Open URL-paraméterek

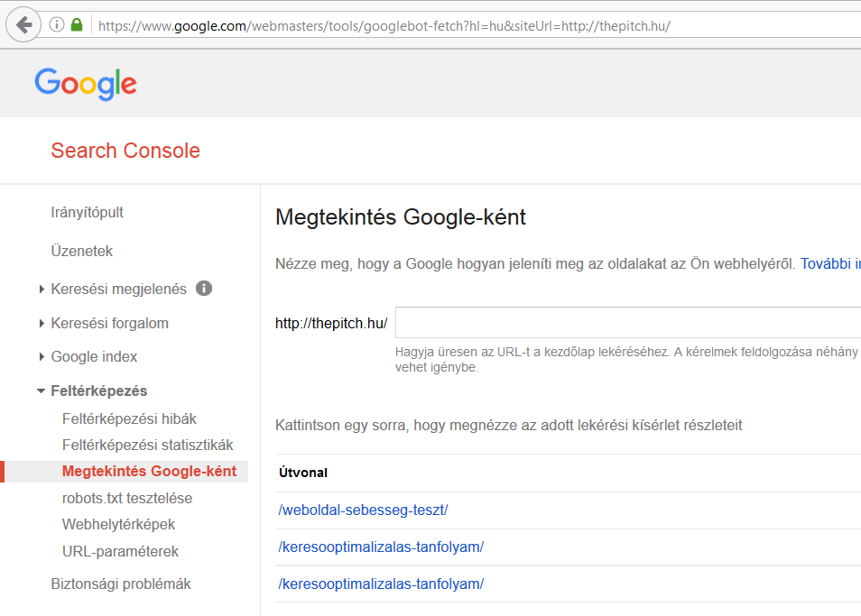120,551
